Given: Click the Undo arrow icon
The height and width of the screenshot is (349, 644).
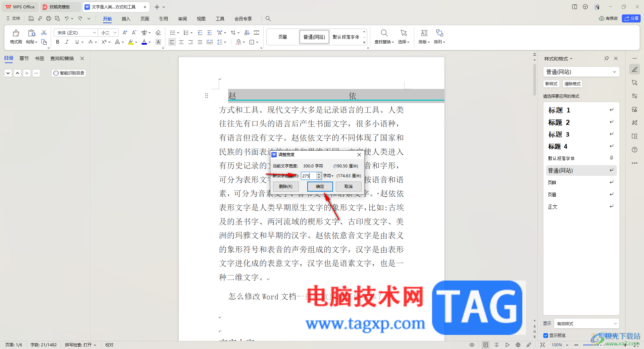Looking at the screenshot, I should point(67,18).
